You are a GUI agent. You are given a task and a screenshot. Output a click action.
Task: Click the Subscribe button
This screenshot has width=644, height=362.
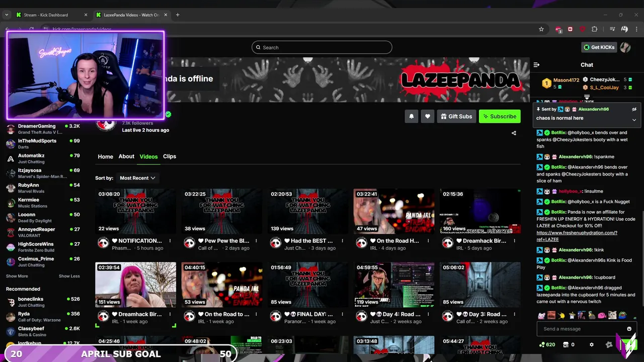(x=500, y=116)
